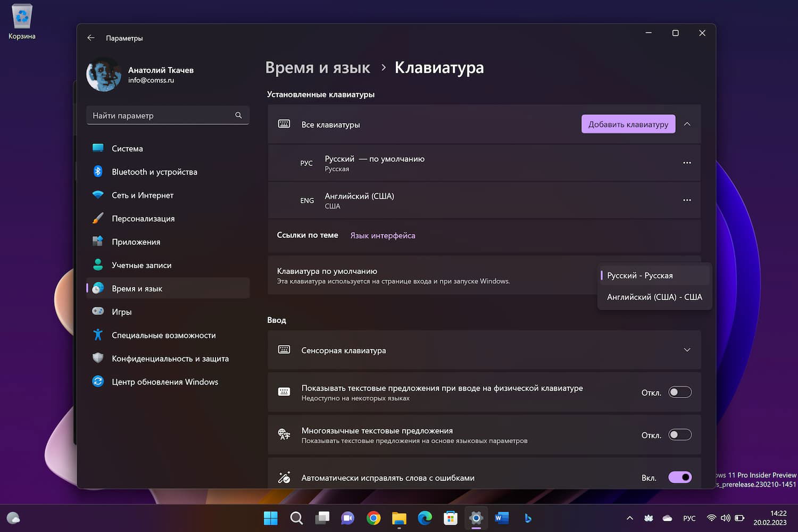Viewport: 798px width, 532px height.
Task: Open more options for Русский keyboard
Action: tap(687, 163)
